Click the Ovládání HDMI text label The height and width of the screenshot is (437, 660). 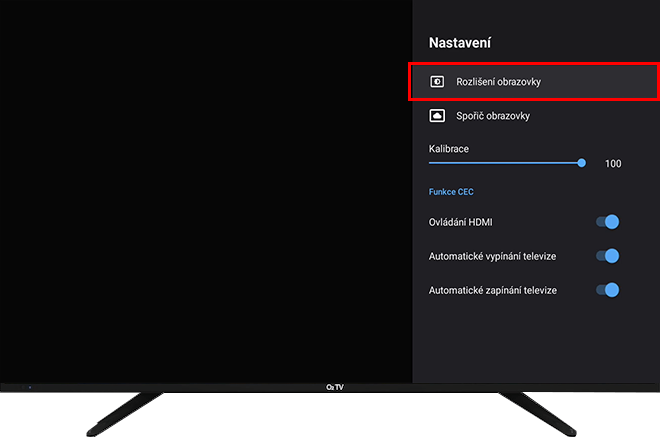click(460, 222)
